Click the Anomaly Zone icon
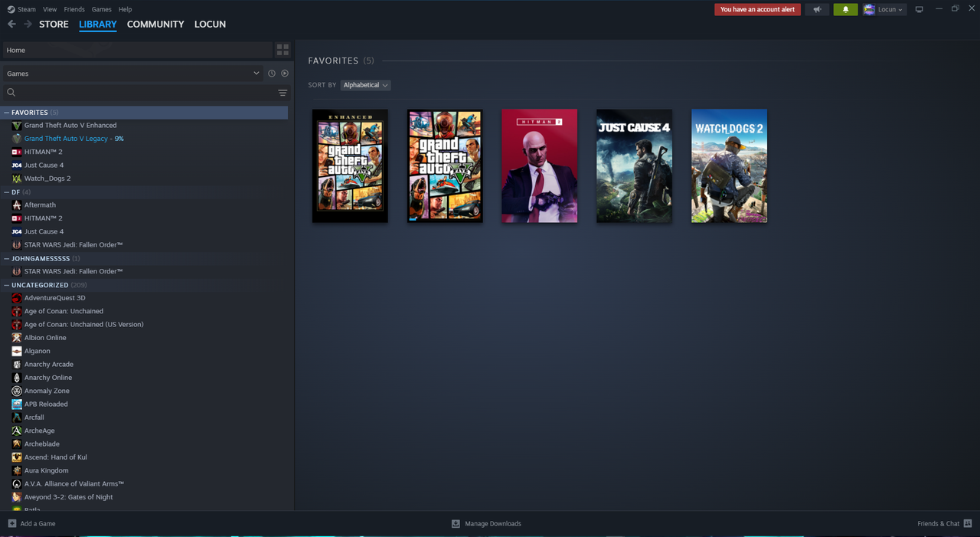The height and width of the screenshot is (537, 980). pyautogui.click(x=17, y=391)
